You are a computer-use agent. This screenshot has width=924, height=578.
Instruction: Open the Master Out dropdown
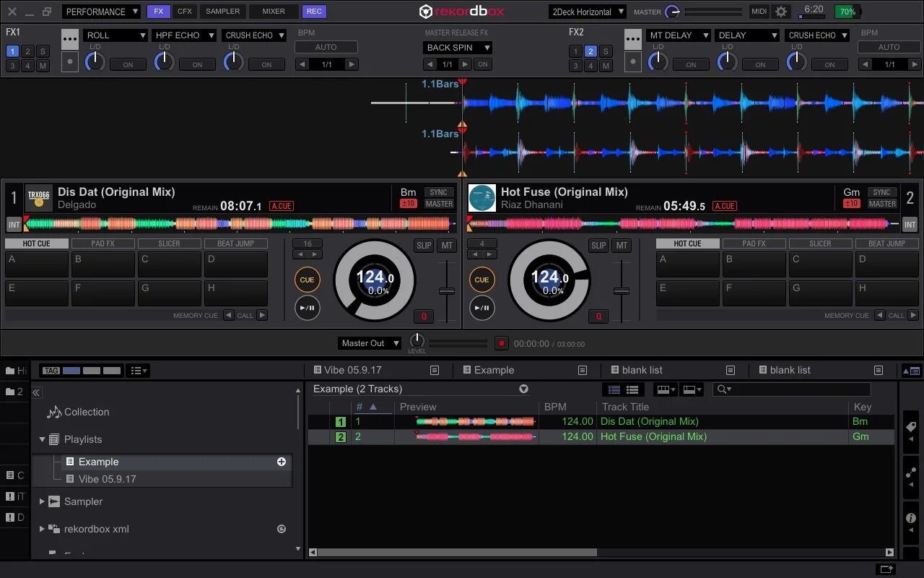[x=369, y=343]
